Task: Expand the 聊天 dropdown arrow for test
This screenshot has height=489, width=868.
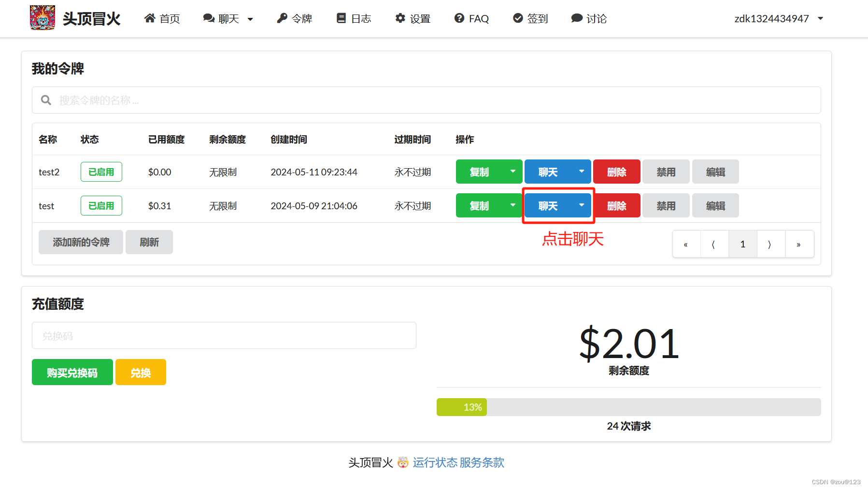Action: (x=582, y=206)
